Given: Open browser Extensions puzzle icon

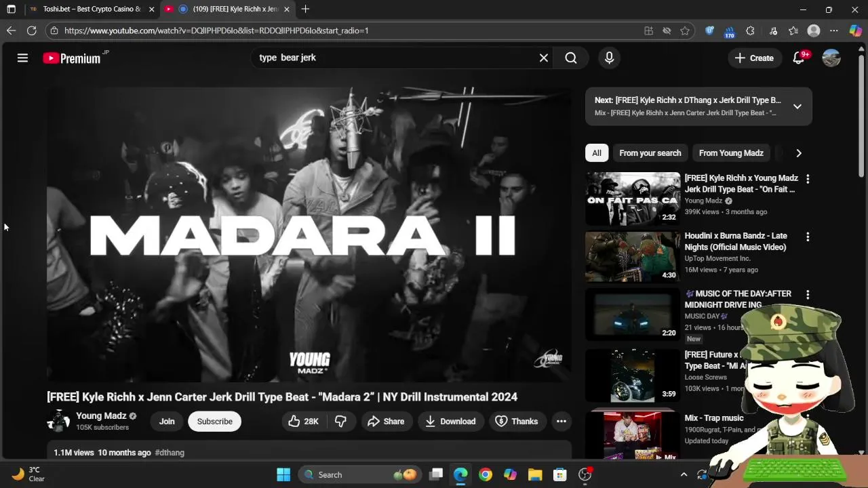Looking at the screenshot, I should point(750,30).
